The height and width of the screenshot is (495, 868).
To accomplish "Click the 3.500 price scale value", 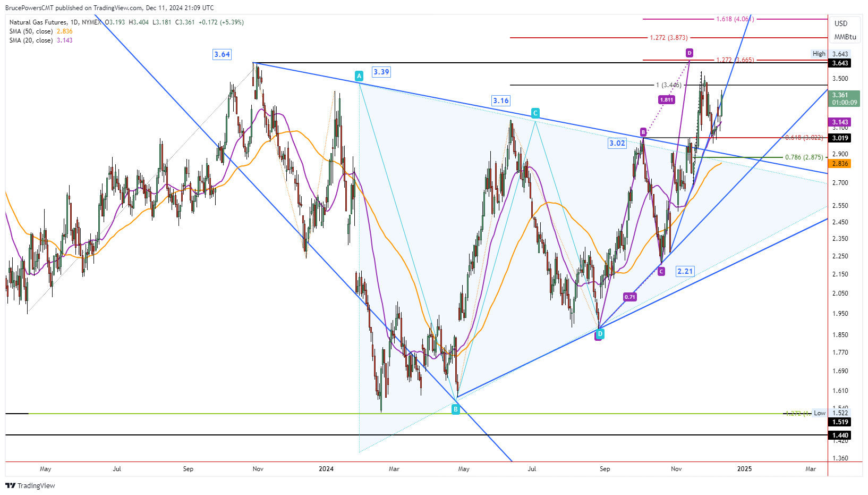I will pyautogui.click(x=840, y=79).
